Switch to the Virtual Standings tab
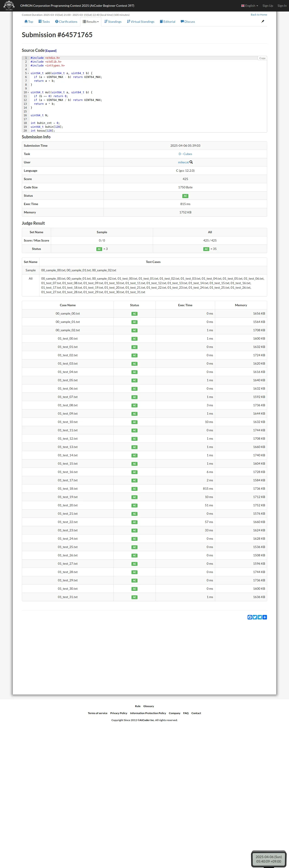 click(x=141, y=22)
